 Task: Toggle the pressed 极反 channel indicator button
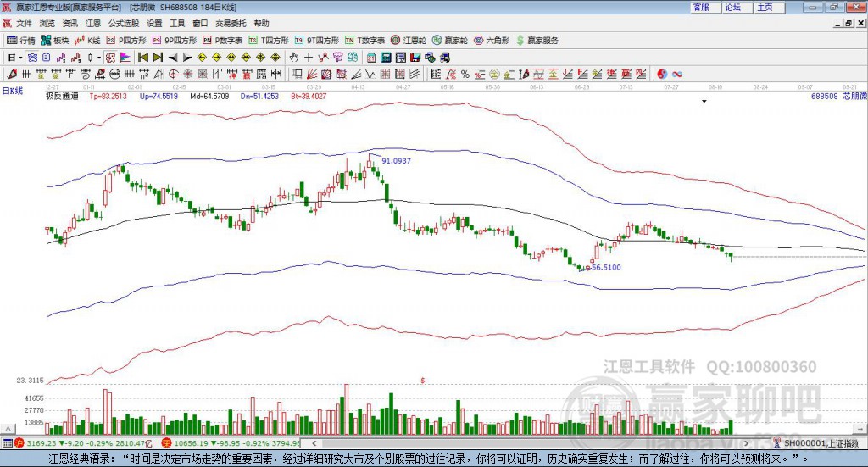[110, 58]
